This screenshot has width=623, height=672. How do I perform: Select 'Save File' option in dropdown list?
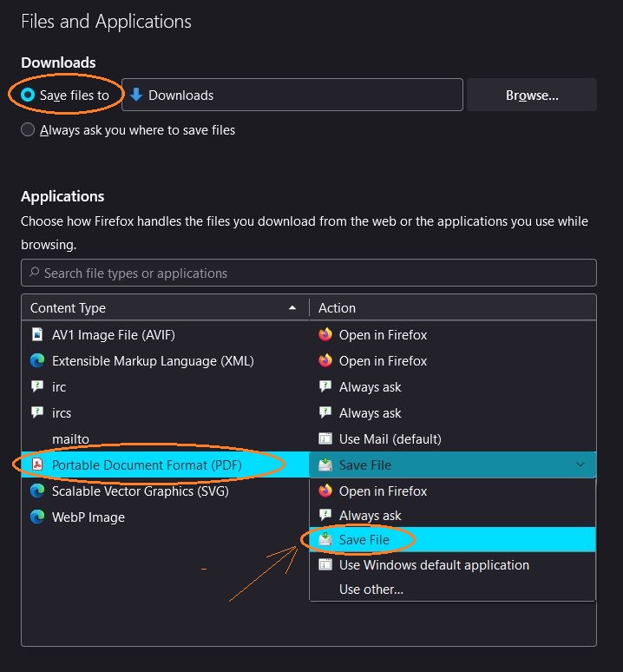[x=364, y=539]
